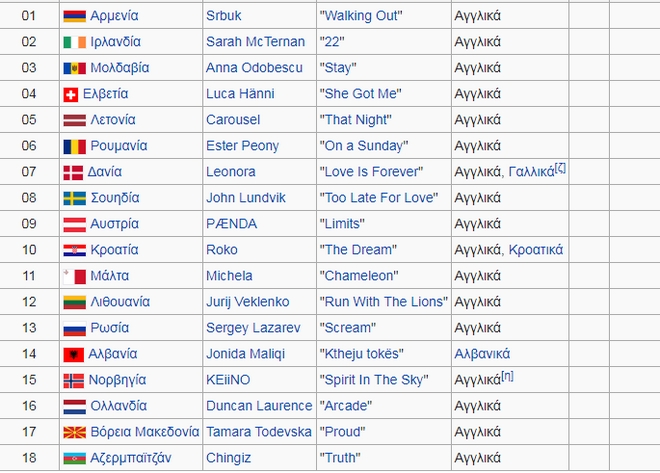This screenshot has width=660, height=473.
Task: Follow the "Spirit In The Sky" song link
Action: (x=373, y=380)
